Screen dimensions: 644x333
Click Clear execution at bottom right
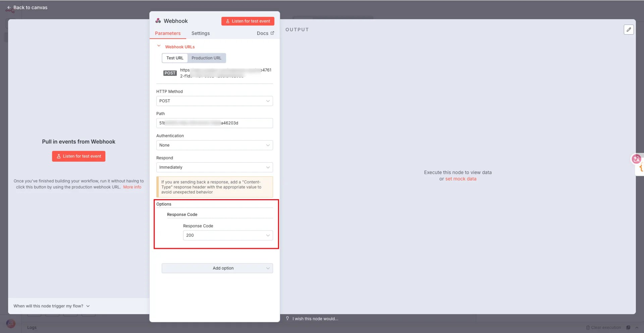[x=603, y=327]
